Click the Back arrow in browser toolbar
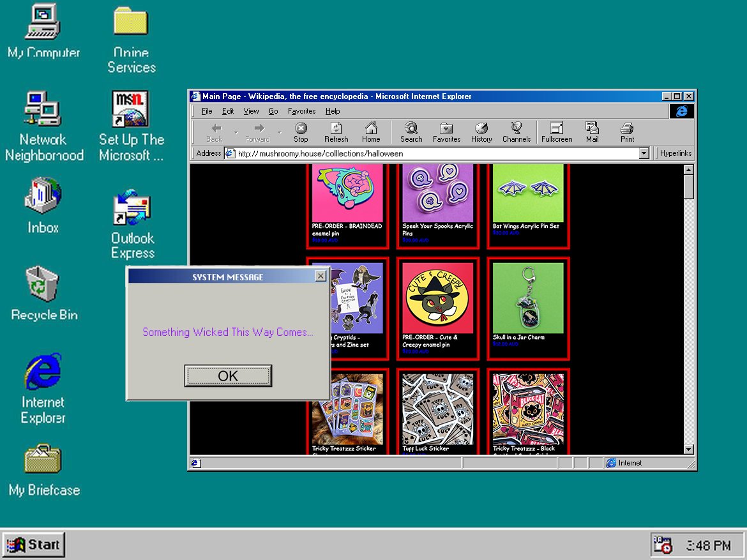 [x=215, y=132]
